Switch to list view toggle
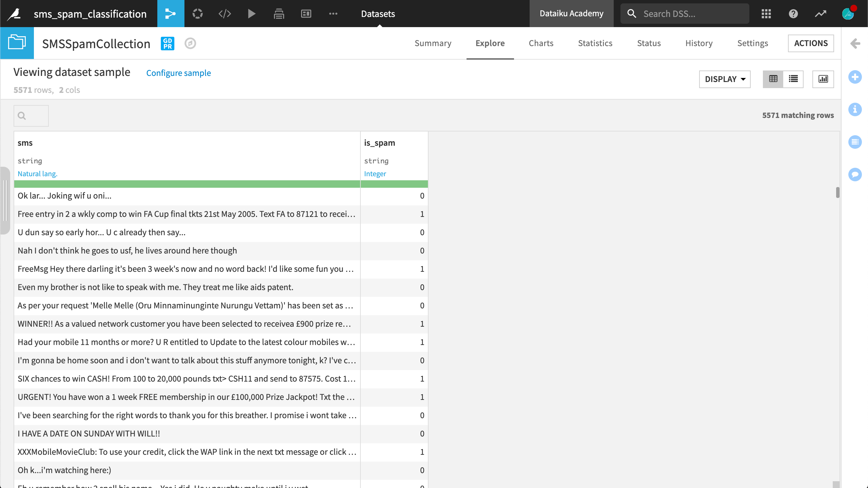Image resolution: width=868 pixels, height=488 pixels. (793, 79)
